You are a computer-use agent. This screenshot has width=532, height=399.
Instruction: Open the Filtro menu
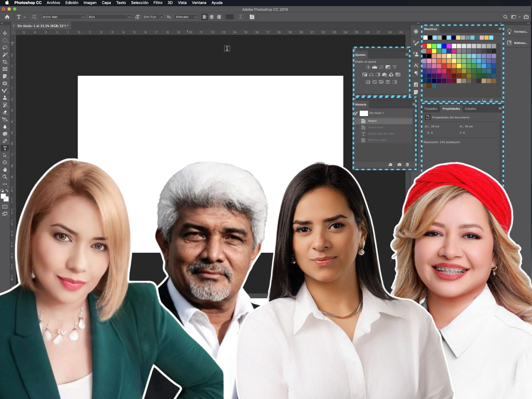(158, 3)
